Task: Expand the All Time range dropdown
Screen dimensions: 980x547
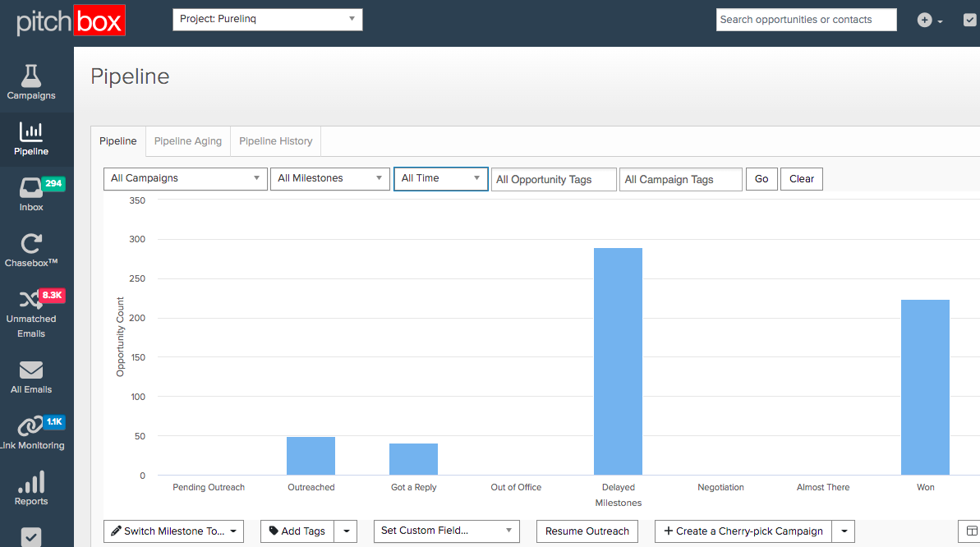Action: coord(440,178)
